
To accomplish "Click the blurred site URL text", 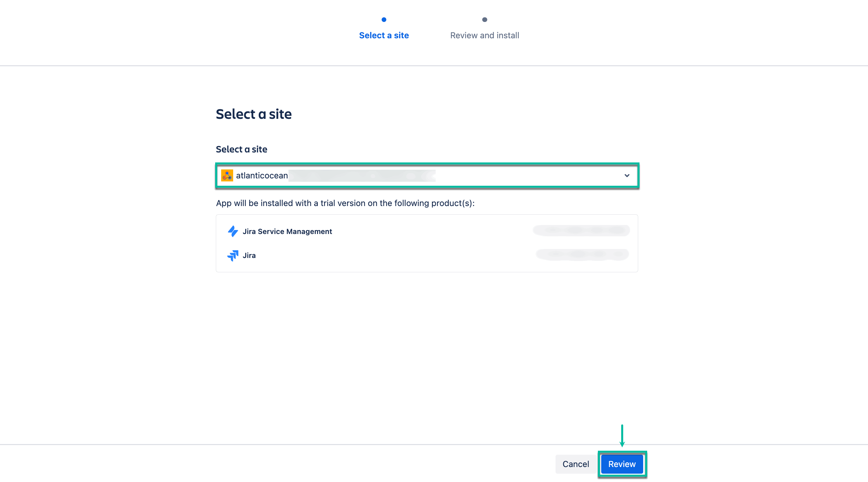I will (361, 175).
